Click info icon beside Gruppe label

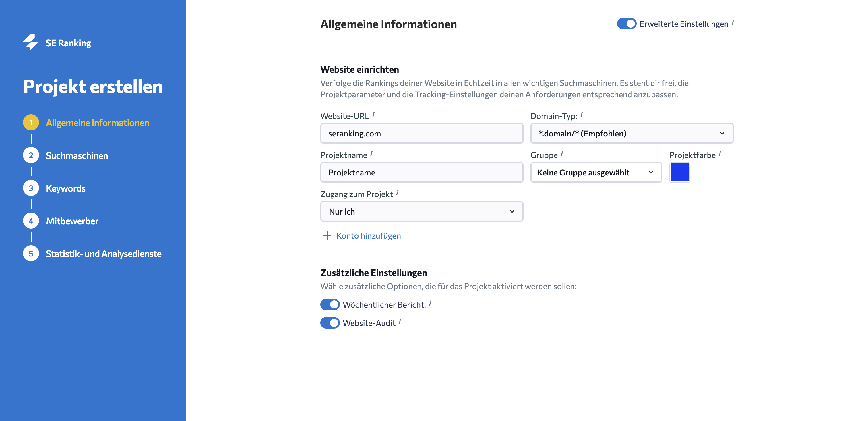(562, 154)
